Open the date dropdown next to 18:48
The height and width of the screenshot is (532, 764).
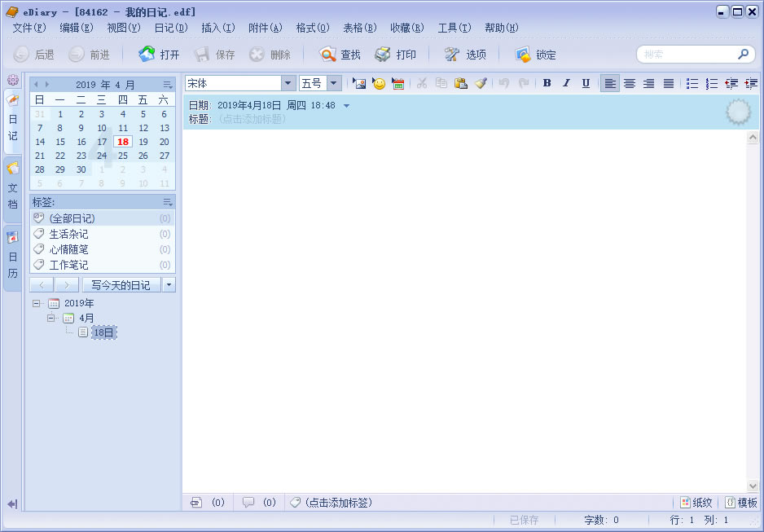[347, 104]
